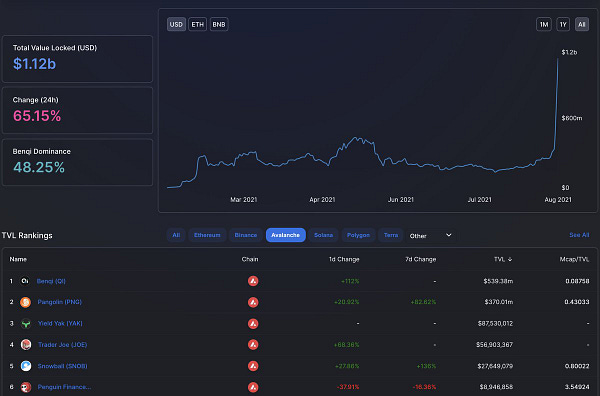Click the Avalanche chain icon in Trader Joe row
The height and width of the screenshot is (396, 600).
[253, 345]
